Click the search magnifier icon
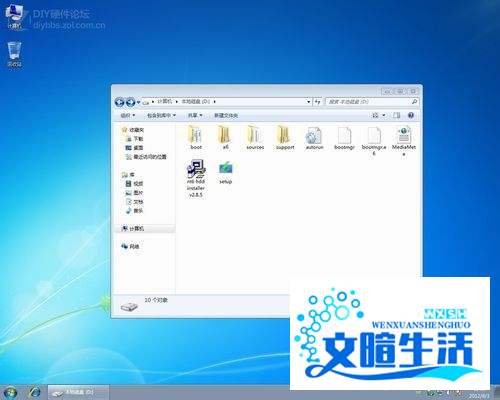The image size is (500, 400). (x=415, y=102)
